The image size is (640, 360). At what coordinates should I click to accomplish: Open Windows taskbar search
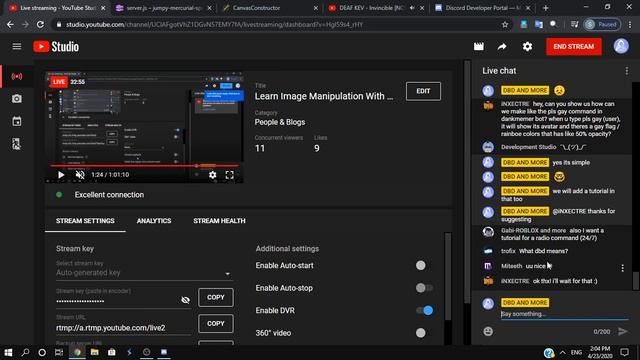[x=25, y=352]
